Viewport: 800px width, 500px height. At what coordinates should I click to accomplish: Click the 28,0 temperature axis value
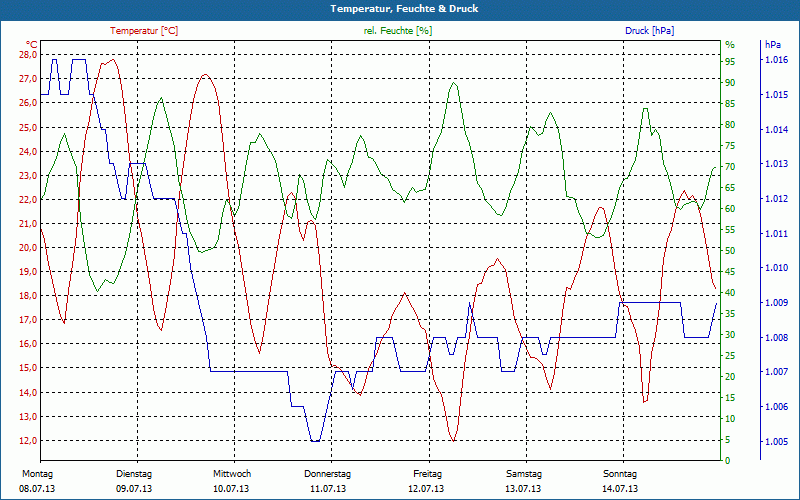click(28, 55)
